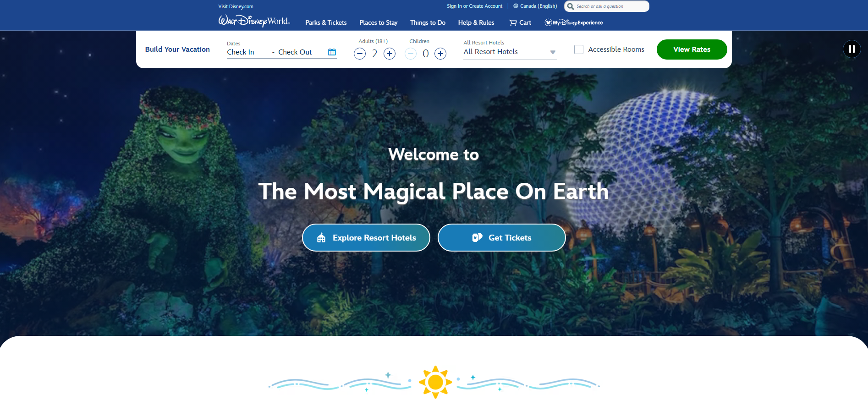The height and width of the screenshot is (411, 868).
Task: Click the Get Tickets button
Action: [502, 237]
